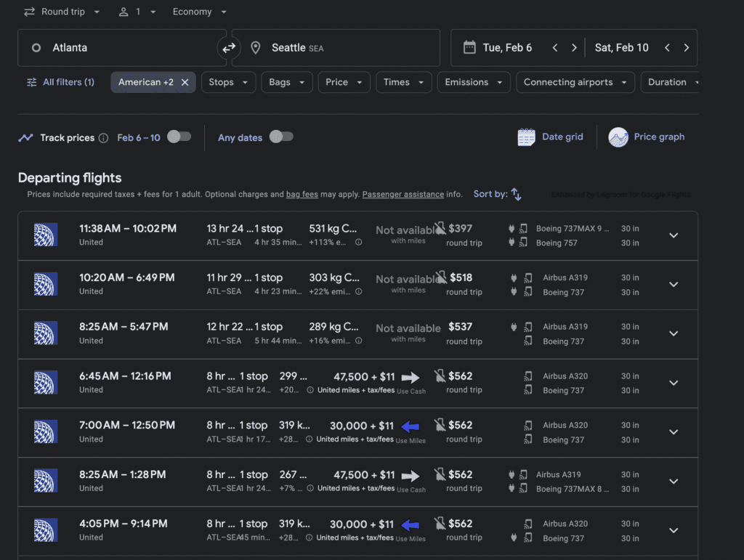Open the Economy class dropdown
Screen dimensions: 744x560
[x=200, y=12]
